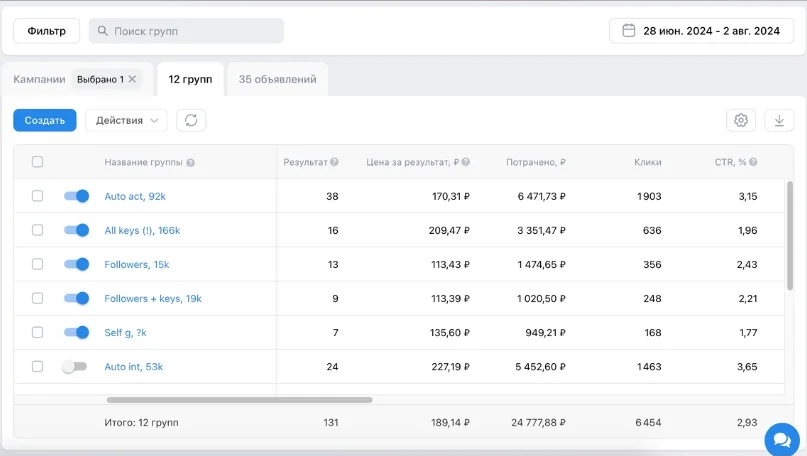Image resolution: width=807 pixels, height=456 pixels.
Task: Select checkbox for Auto act, 92k
Action: (38, 196)
